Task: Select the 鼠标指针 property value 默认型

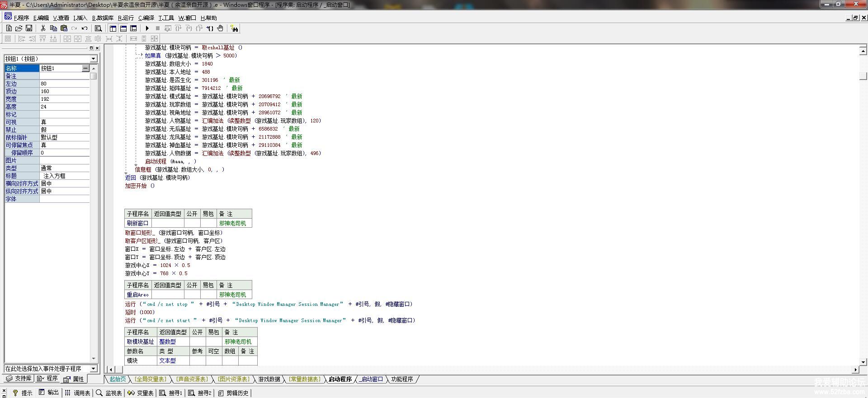Action: (x=65, y=137)
